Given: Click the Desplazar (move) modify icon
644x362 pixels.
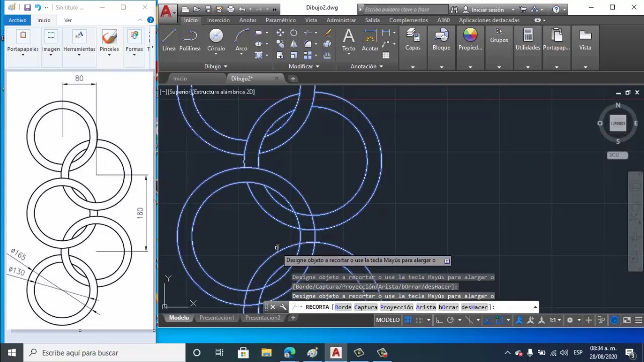Looking at the screenshot, I should [x=280, y=33].
